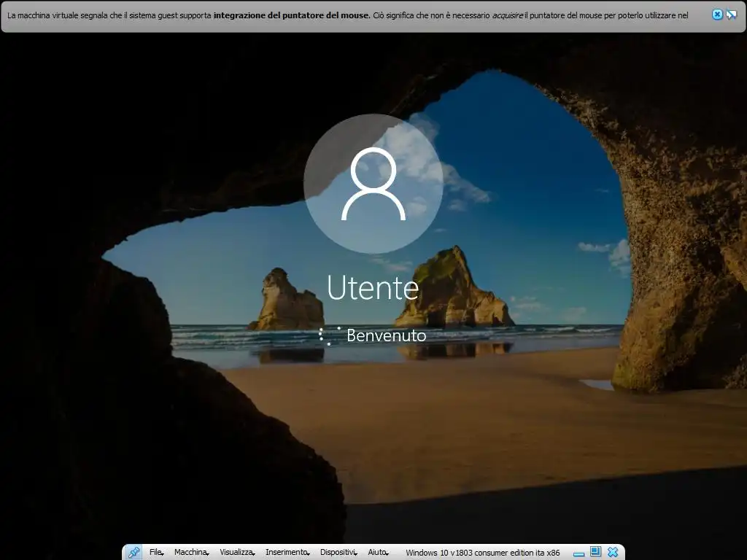Open the File menu
The width and height of the screenshot is (747, 560).
click(156, 553)
